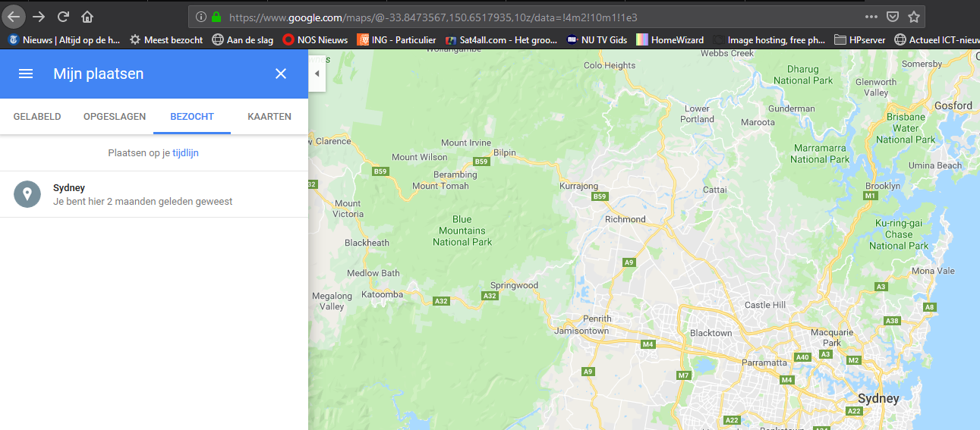Switch to the OPGESLAGEN tab

(115, 117)
